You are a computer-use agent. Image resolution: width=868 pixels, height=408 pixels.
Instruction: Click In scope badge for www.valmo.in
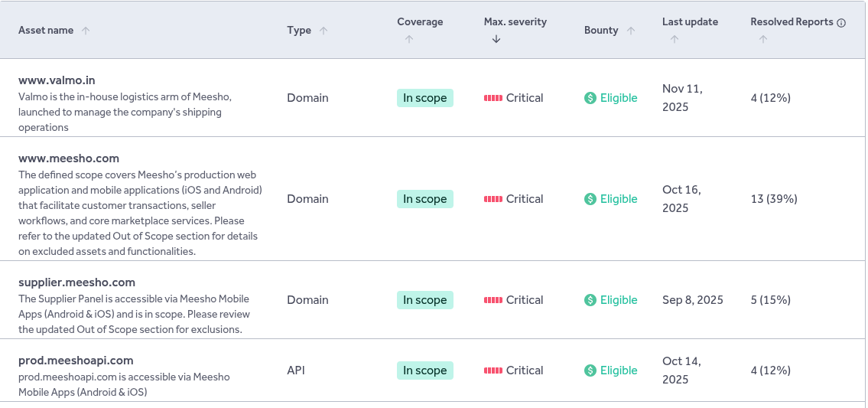click(x=425, y=98)
